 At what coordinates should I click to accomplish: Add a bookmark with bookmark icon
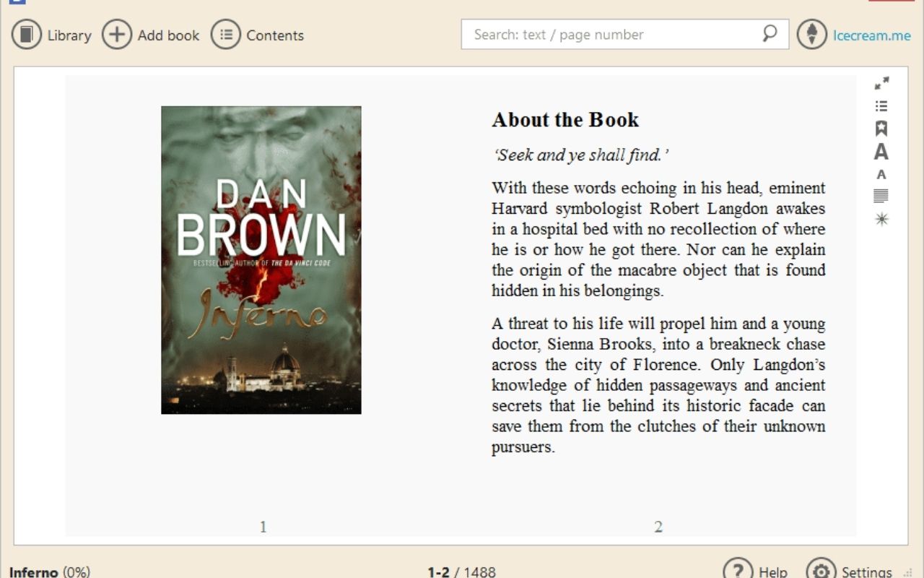pyautogui.click(x=881, y=129)
